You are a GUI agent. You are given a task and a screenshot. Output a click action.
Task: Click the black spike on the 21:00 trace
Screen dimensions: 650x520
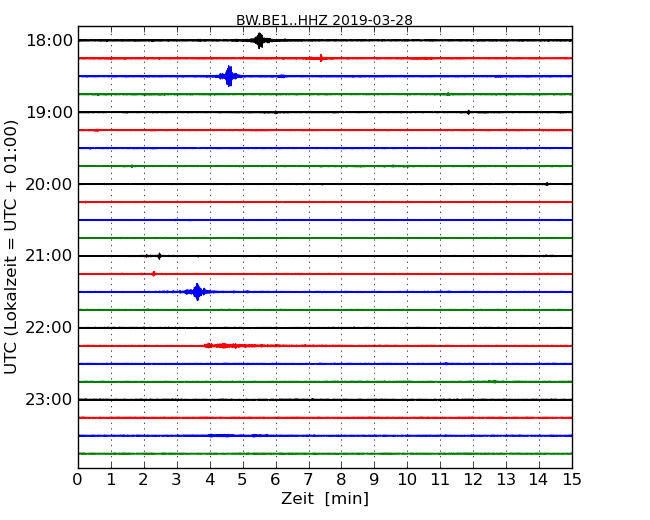[159, 256]
